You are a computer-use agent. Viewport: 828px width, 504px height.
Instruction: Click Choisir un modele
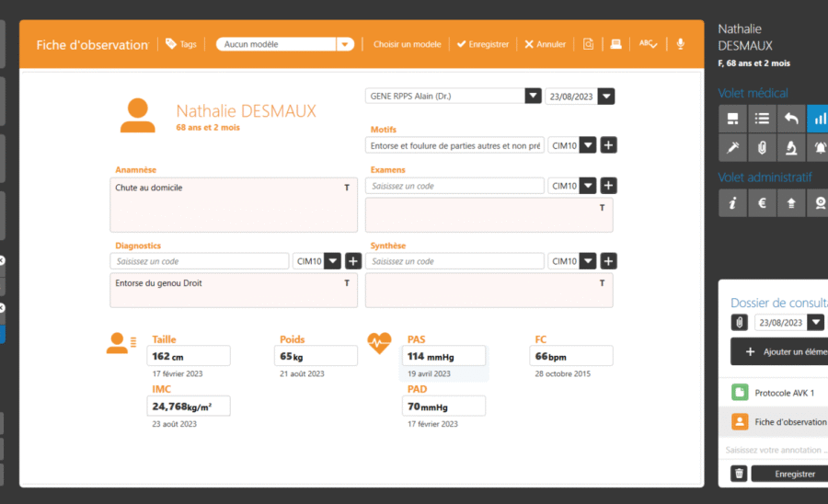pos(408,44)
